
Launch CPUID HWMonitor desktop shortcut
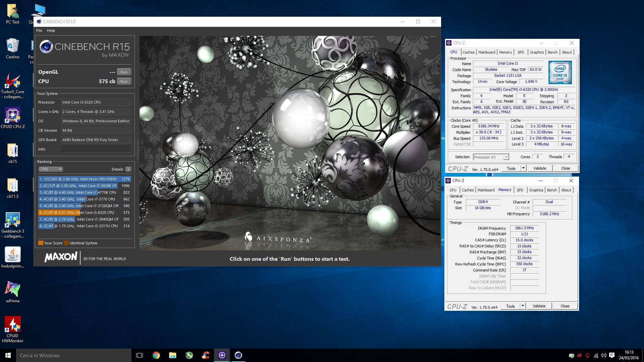point(13,329)
